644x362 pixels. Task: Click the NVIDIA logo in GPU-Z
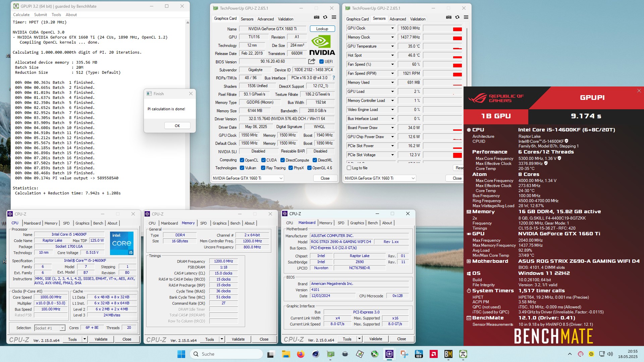pos(322,45)
